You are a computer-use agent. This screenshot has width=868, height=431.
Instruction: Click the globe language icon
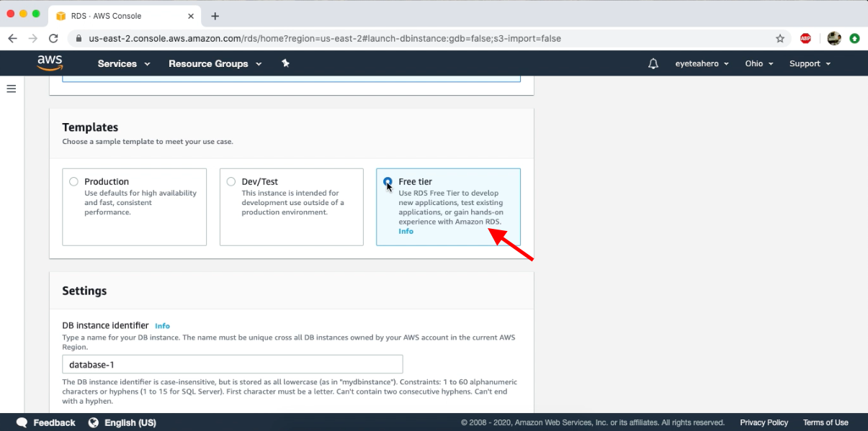[x=94, y=422]
